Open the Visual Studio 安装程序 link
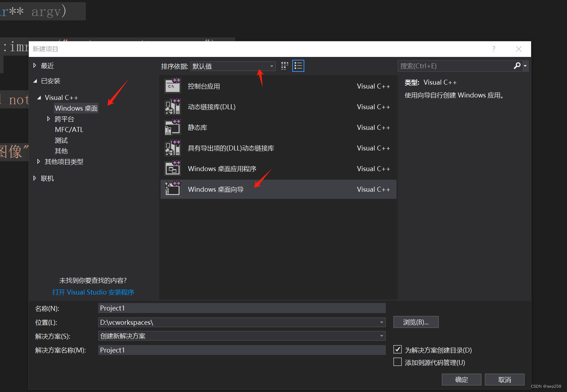The height and width of the screenshot is (392, 567). tap(93, 292)
